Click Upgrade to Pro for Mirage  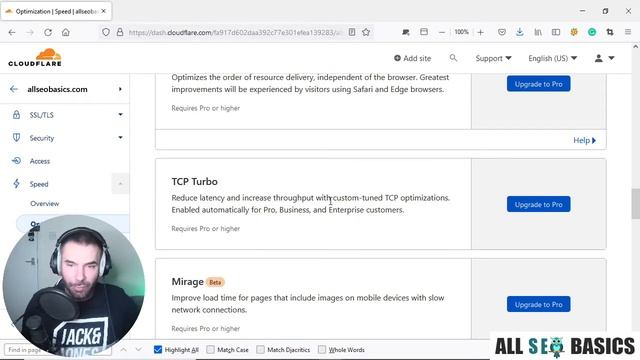pos(538,304)
